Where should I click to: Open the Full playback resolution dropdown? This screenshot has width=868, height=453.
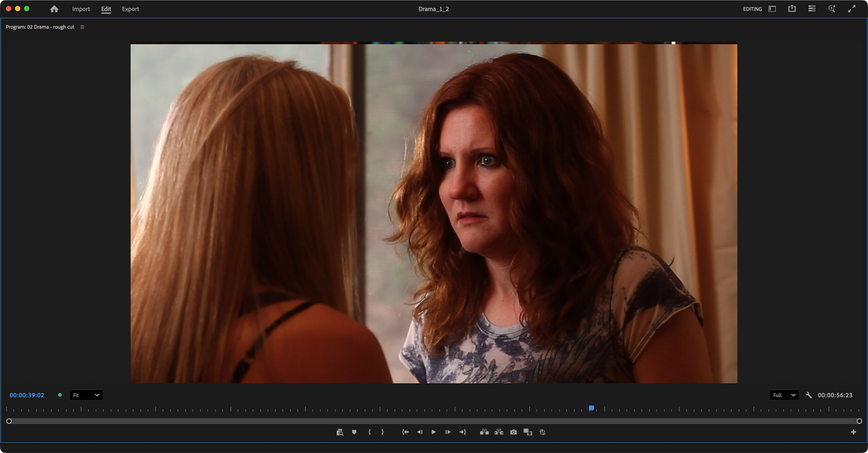784,395
